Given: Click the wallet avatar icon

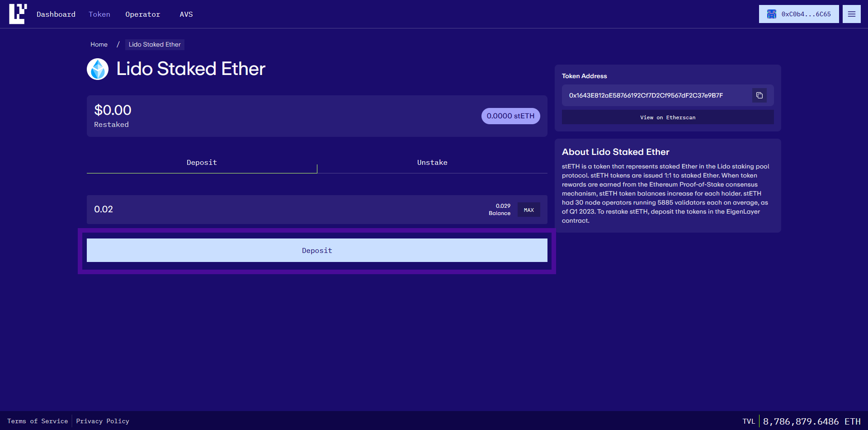Looking at the screenshot, I should click(771, 14).
